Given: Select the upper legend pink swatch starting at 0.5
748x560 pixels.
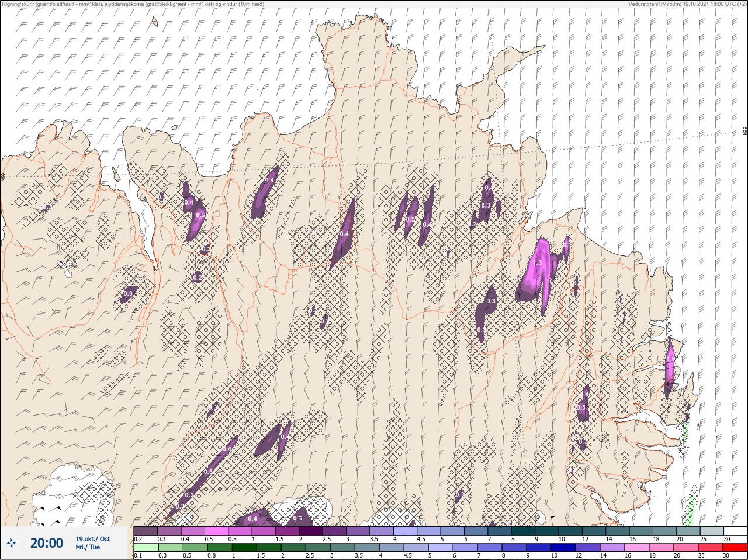Looking at the screenshot, I should pyautogui.click(x=216, y=531).
